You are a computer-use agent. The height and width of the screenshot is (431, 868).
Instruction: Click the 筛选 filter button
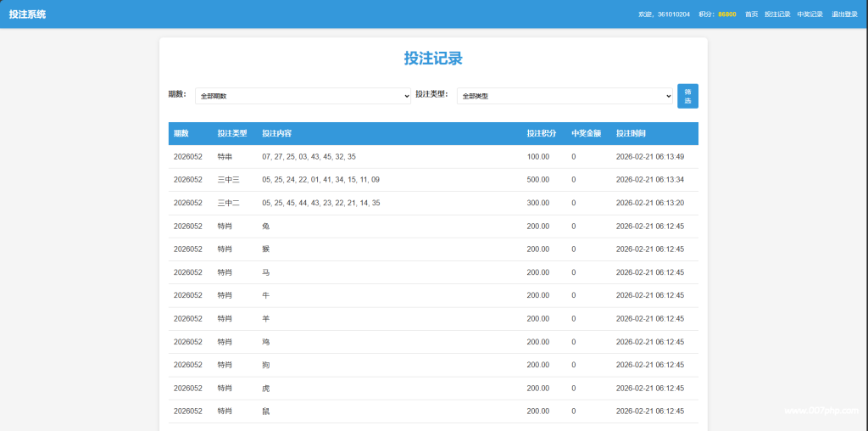pyautogui.click(x=687, y=97)
